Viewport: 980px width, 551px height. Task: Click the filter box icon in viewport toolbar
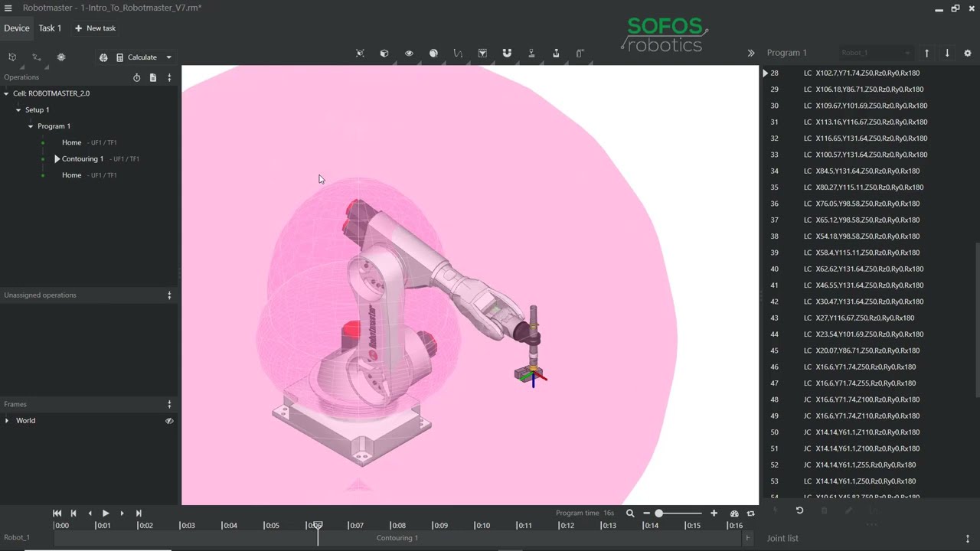(x=482, y=54)
